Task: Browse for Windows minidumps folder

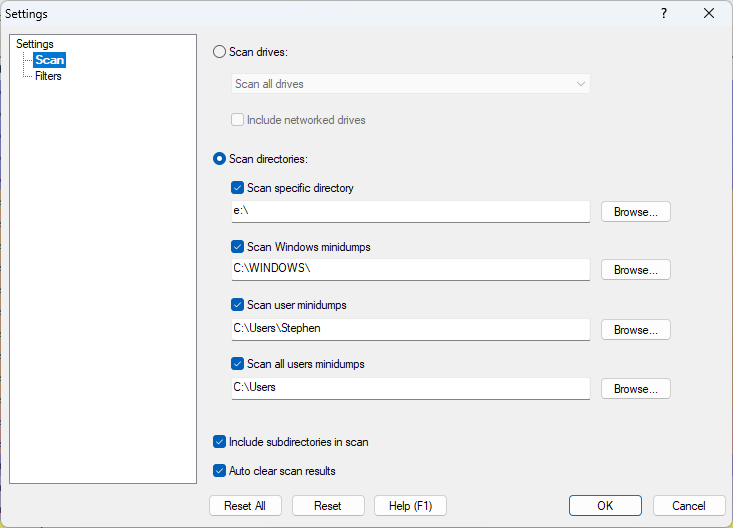Action: coord(636,270)
